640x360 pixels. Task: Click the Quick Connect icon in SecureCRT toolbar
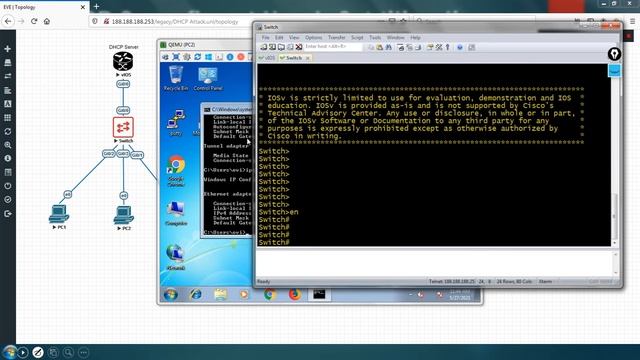click(272, 47)
